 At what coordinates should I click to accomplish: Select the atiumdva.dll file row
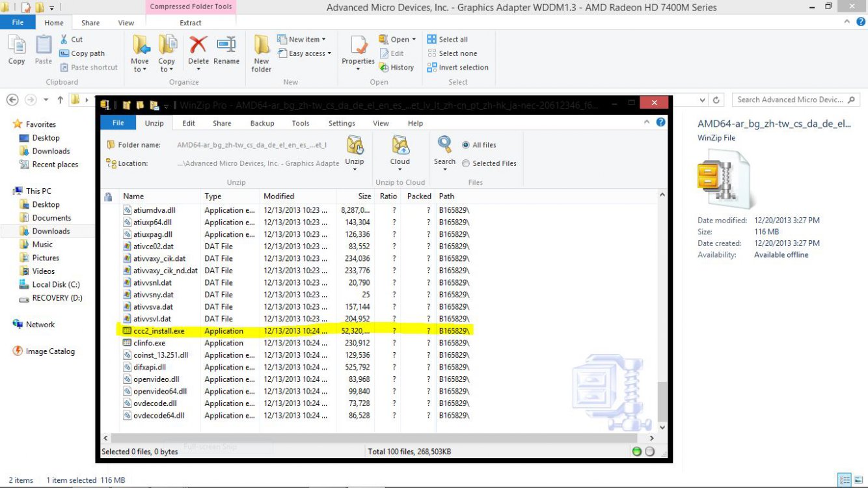(297, 210)
